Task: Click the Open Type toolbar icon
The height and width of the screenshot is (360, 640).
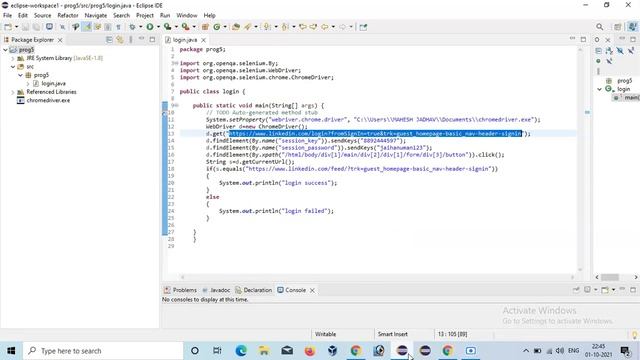Action: [236, 27]
